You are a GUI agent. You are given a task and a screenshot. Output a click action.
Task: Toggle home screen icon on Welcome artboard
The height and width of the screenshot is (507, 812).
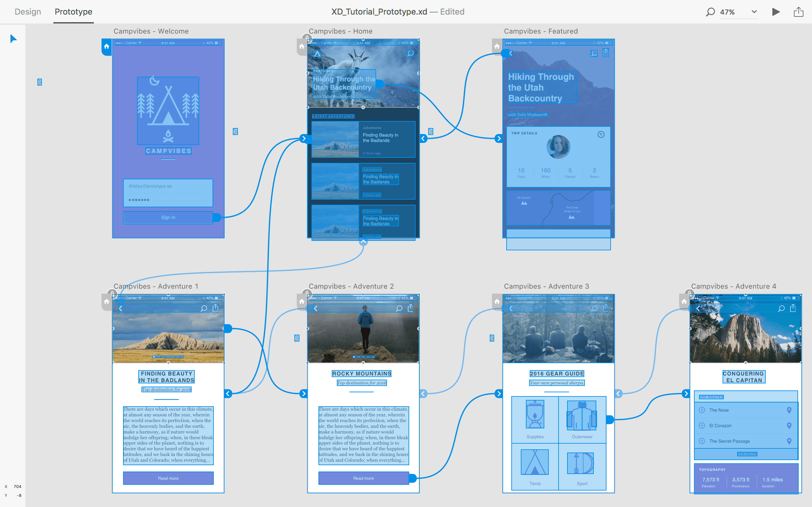tap(106, 47)
